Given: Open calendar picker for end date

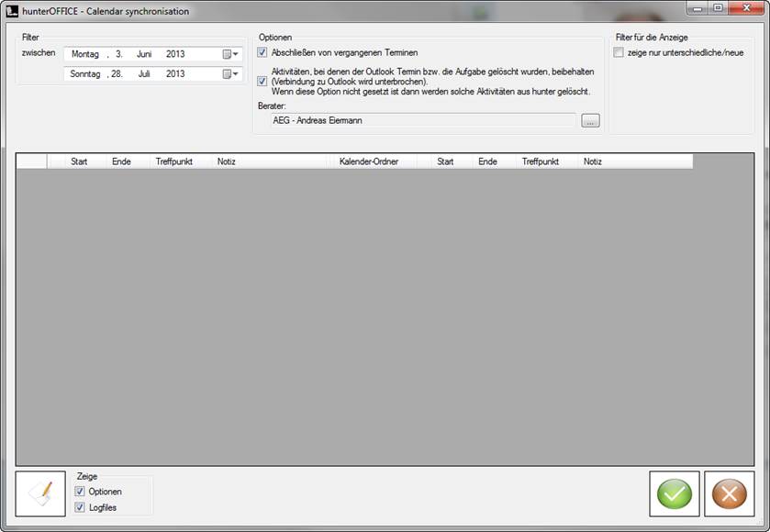Looking at the screenshot, I should tap(229, 74).
